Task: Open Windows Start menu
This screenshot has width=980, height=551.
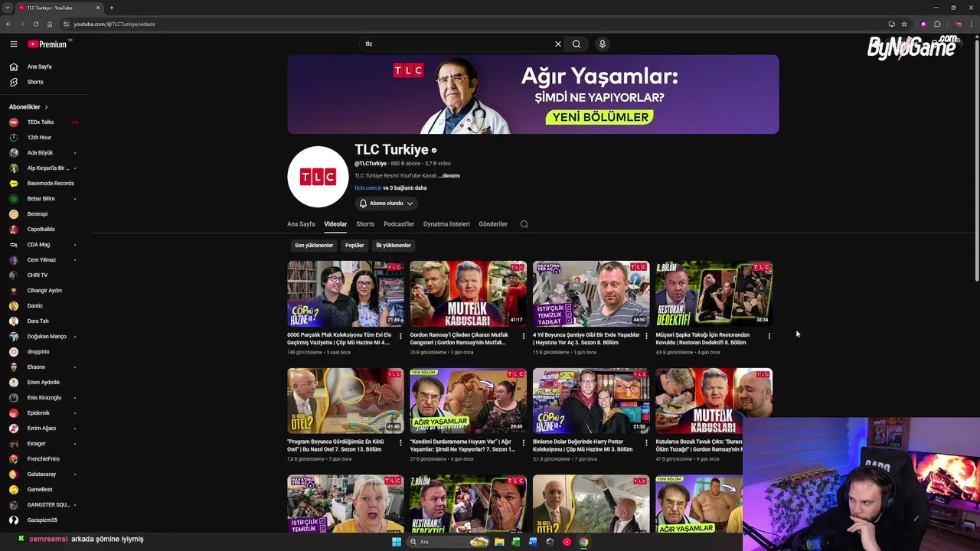Action: coord(397,542)
